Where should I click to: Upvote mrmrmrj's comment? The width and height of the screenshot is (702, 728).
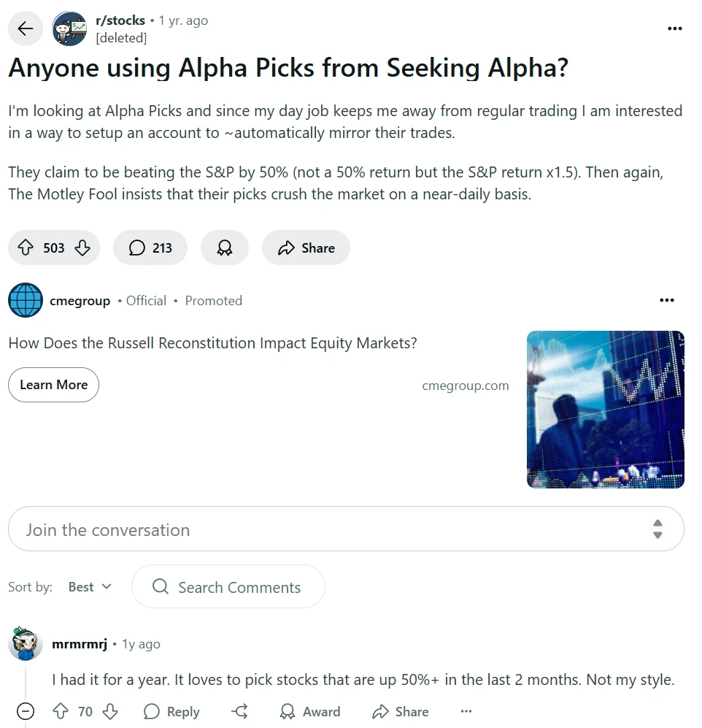[x=61, y=711]
